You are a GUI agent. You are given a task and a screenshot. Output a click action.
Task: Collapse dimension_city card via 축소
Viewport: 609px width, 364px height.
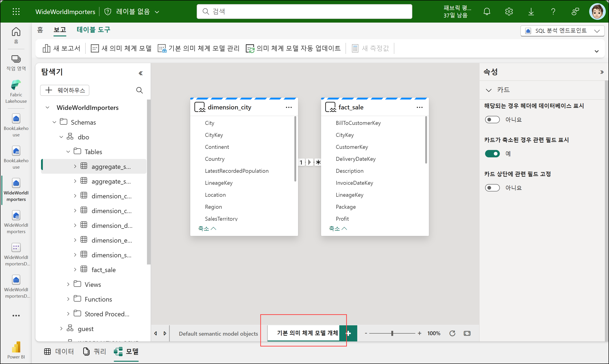click(x=207, y=229)
